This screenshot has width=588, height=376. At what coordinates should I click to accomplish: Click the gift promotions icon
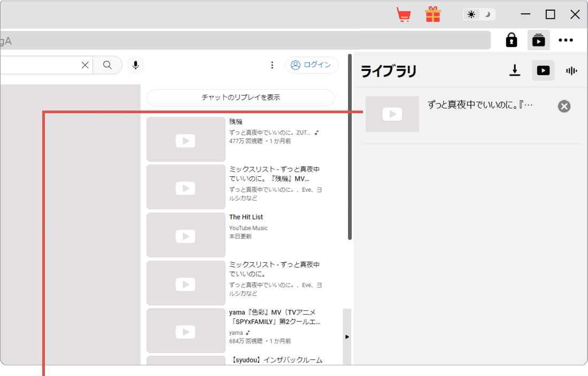(433, 14)
